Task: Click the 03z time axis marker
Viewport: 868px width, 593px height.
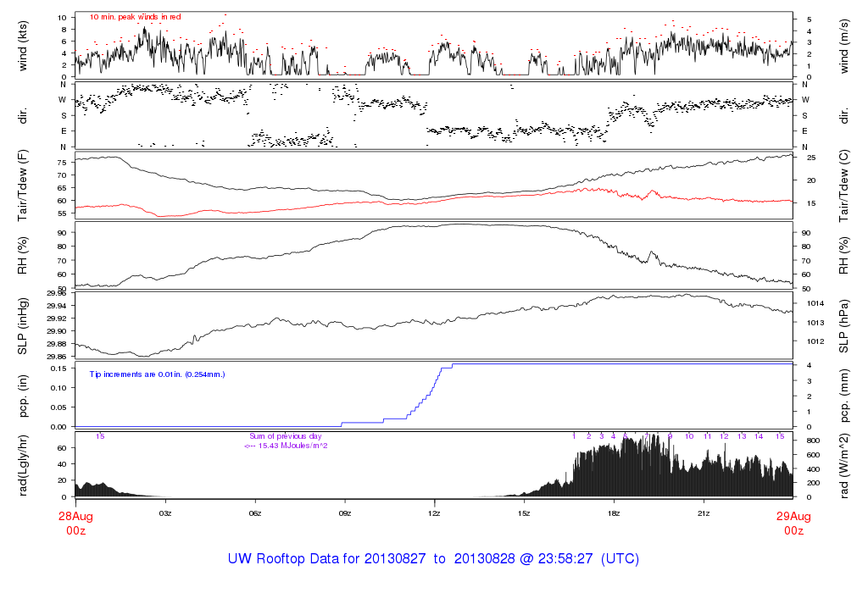Action: [x=165, y=513]
